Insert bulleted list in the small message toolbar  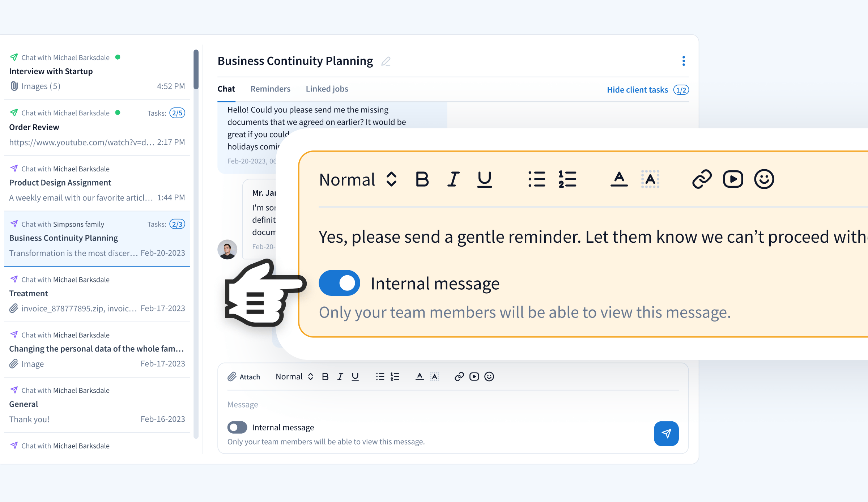(380, 376)
